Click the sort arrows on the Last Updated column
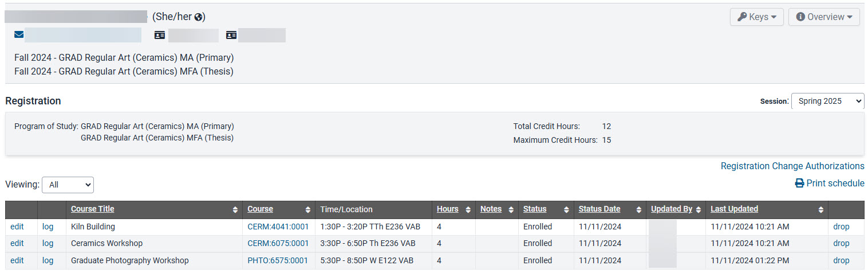The image size is (868, 277). point(821,210)
